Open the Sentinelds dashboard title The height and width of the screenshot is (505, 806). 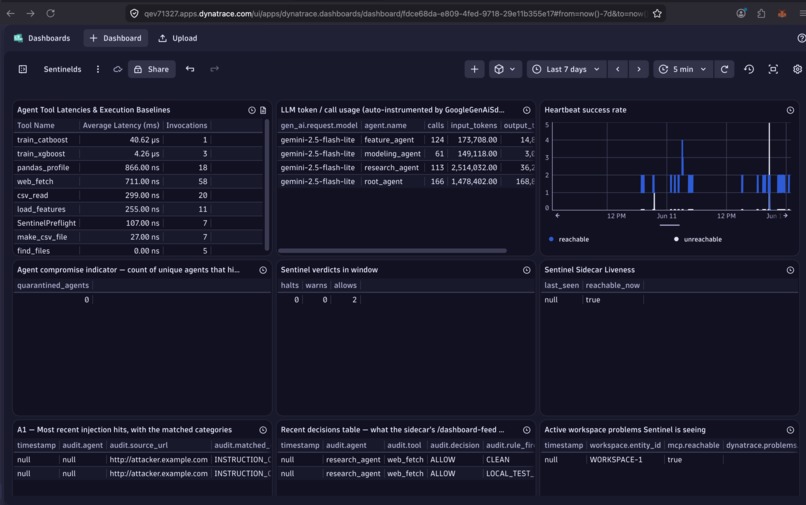pyautogui.click(x=62, y=69)
